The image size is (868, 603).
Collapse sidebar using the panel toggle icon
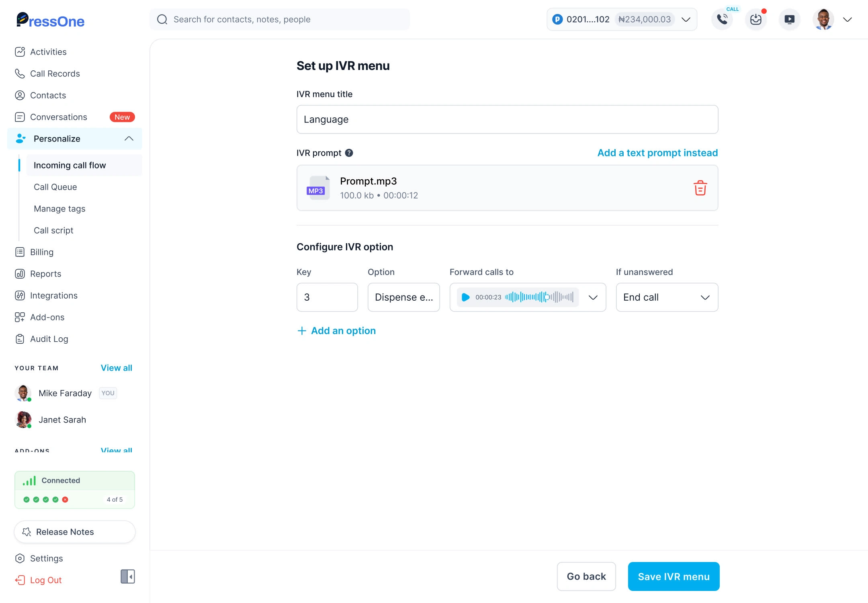pos(127,576)
